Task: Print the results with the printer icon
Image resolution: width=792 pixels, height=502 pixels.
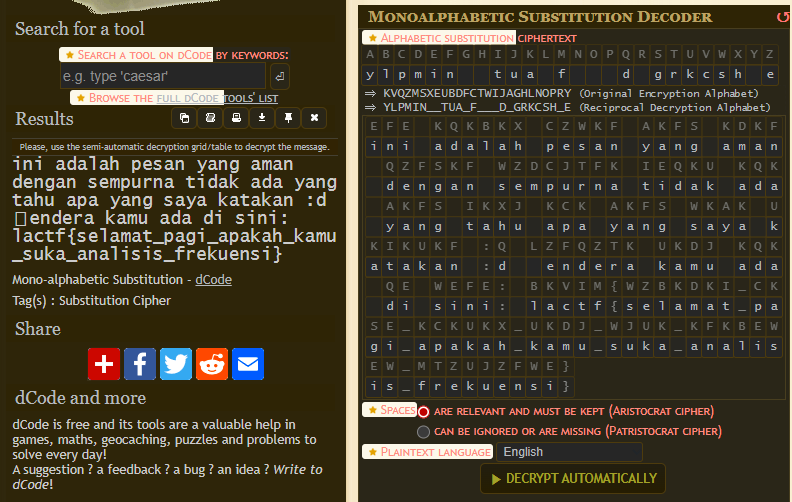Action: pos(236,118)
